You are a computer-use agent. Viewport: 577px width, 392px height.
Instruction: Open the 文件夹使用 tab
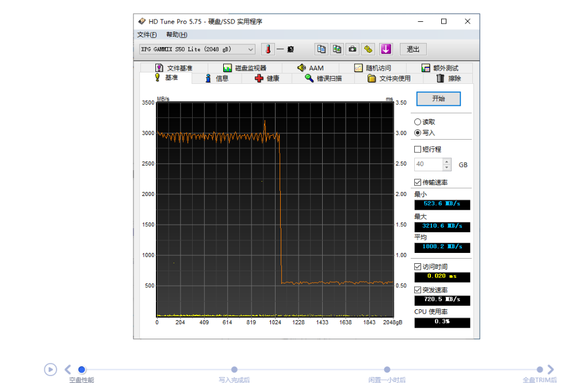(x=389, y=78)
